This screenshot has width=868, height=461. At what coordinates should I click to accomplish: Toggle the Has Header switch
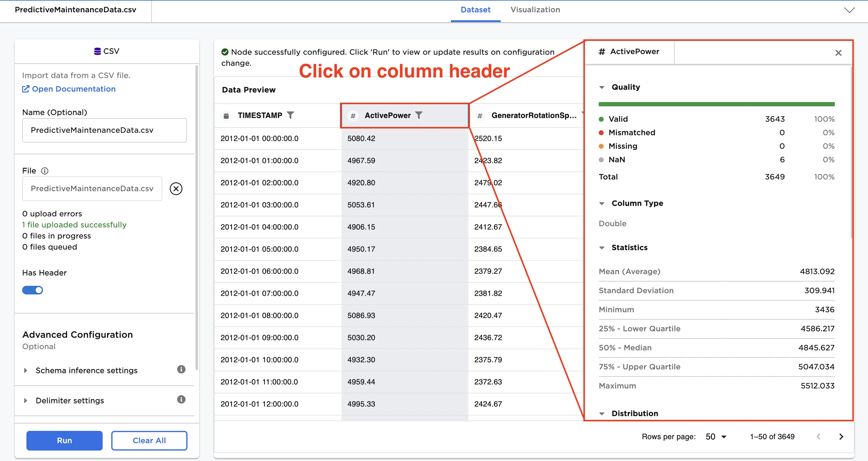point(32,290)
